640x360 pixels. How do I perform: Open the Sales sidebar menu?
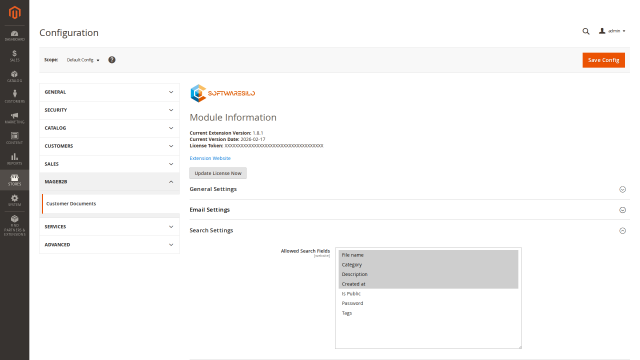pyautogui.click(x=14, y=56)
